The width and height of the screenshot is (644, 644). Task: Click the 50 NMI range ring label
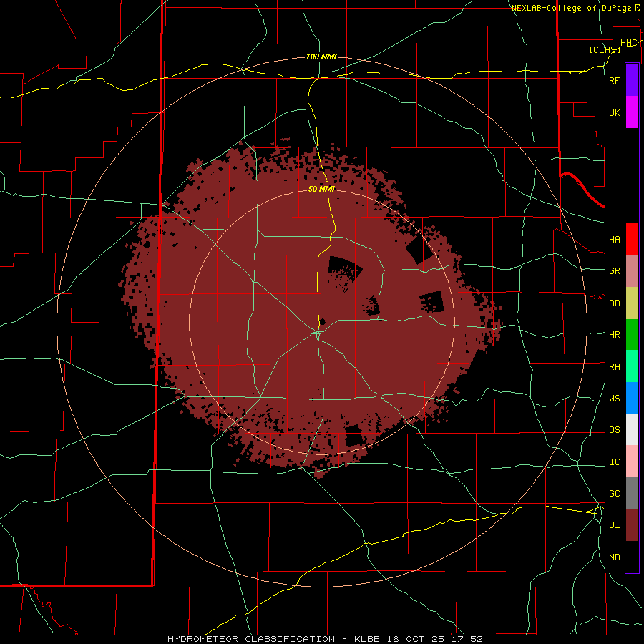(321, 189)
